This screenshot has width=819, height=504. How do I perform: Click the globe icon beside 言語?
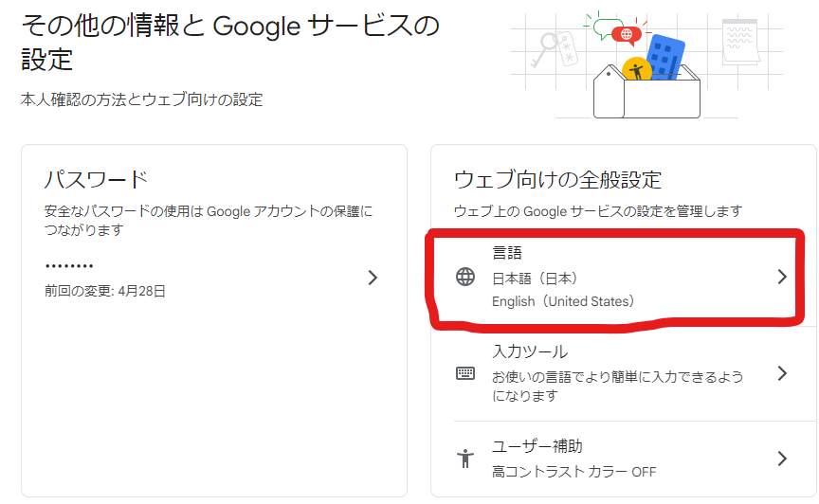[x=465, y=277]
